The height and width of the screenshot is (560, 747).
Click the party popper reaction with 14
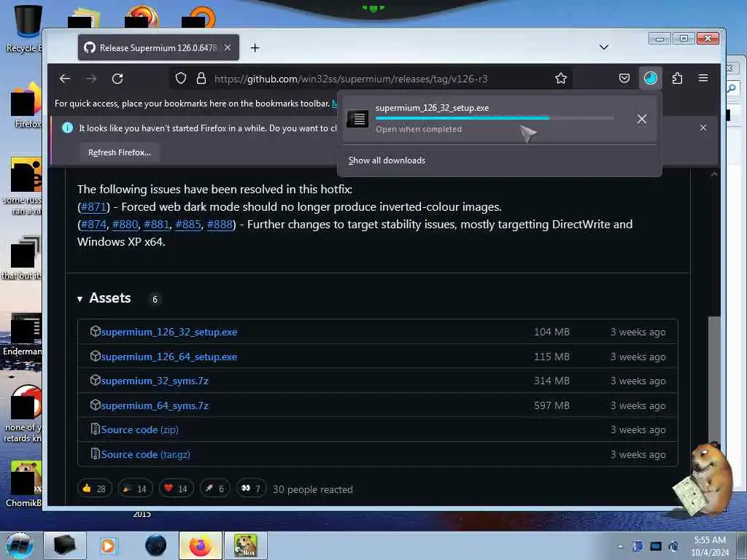pos(135,489)
